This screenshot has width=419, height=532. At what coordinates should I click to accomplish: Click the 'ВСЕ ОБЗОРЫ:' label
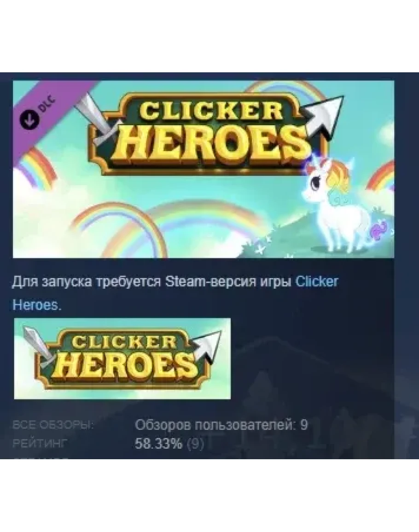click(53, 425)
